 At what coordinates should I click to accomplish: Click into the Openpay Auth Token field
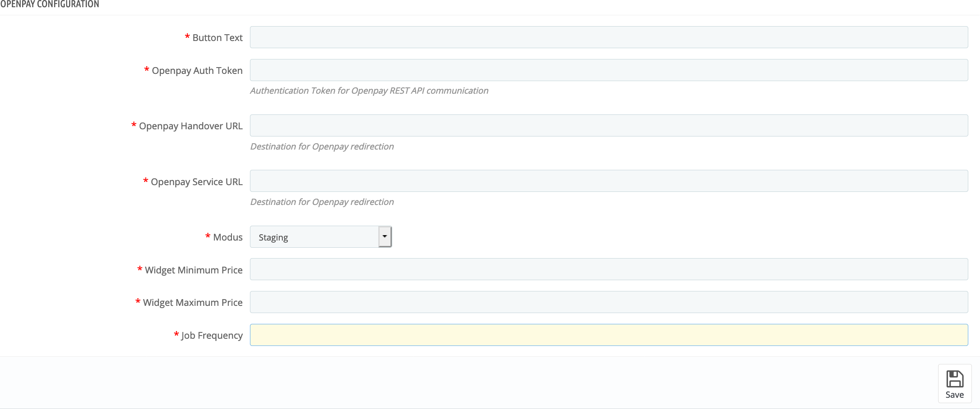click(608, 70)
